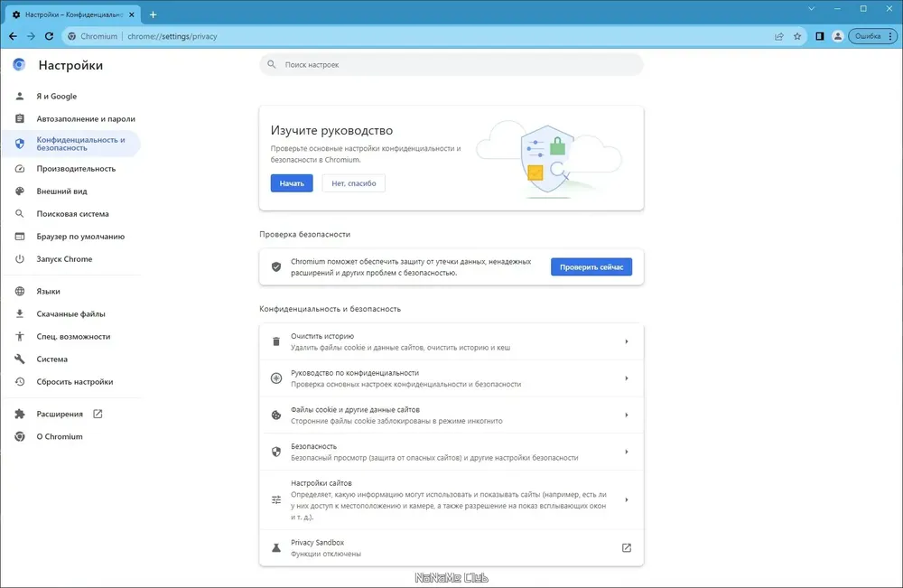Open Privacy Sandbox external link icon
Screen dimensions: 903x588
coord(627,548)
